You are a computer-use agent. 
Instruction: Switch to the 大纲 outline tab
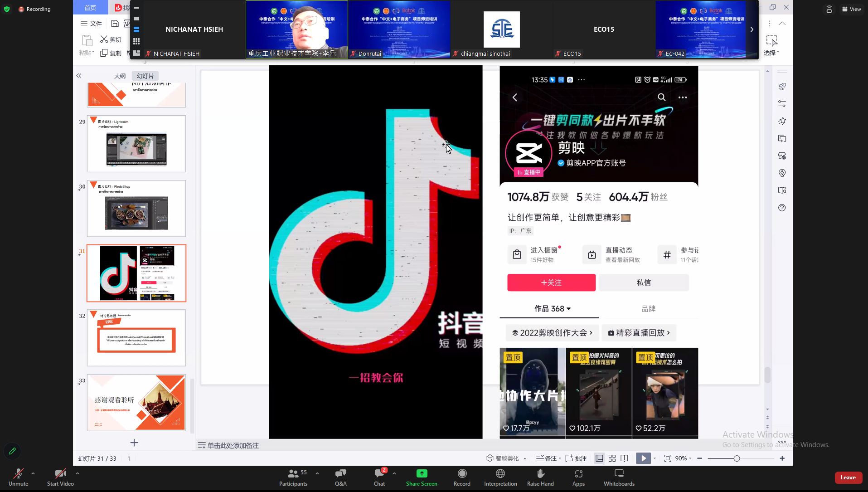tap(120, 76)
